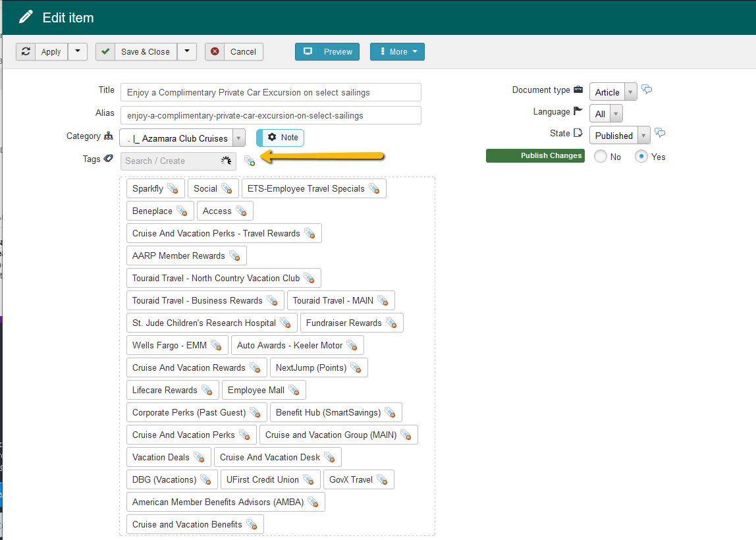Screen dimensions: 756x540
Task: Select No for Publish Changes
Action: 601,156
